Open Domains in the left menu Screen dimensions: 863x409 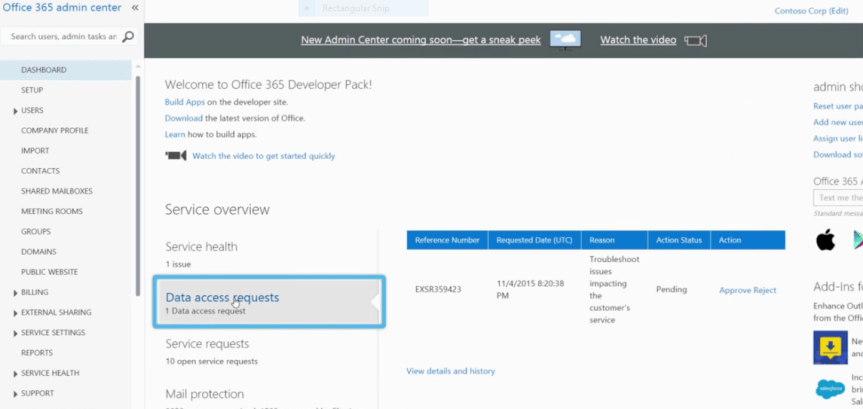coord(39,252)
